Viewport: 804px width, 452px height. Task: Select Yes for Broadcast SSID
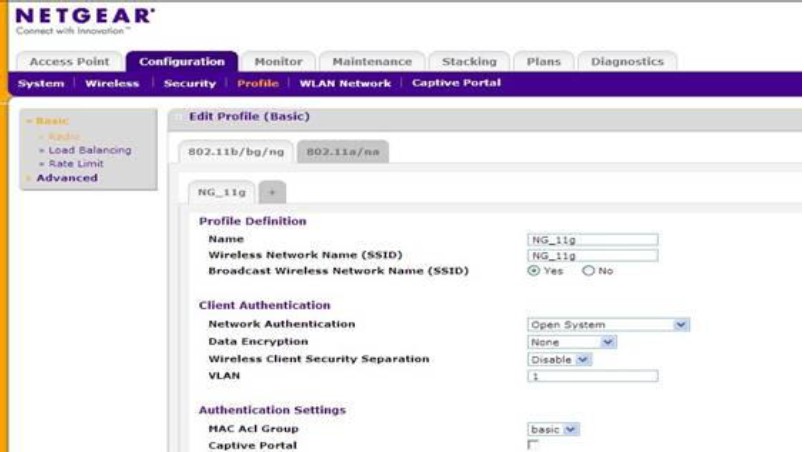pos(534,271)
